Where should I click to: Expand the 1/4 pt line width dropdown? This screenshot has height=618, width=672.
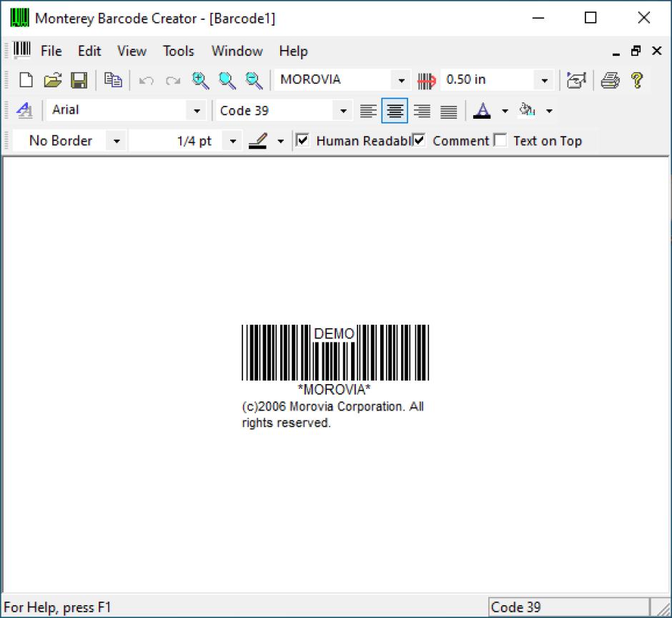(x=233, y=141)
